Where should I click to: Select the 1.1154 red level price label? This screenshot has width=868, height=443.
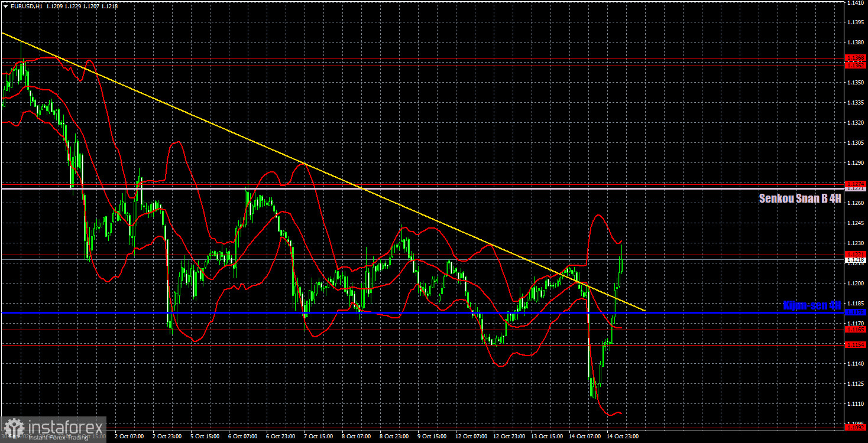tap(856, 344)
